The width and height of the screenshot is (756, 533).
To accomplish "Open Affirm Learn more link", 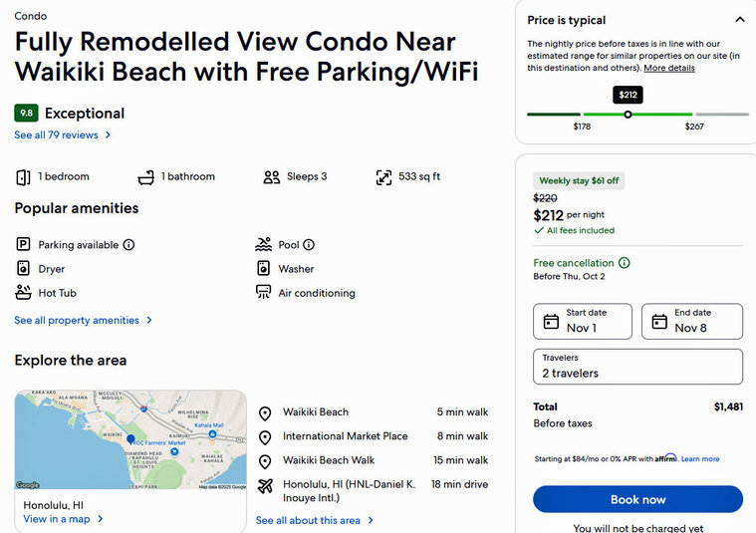I will (x=700, y=459).
